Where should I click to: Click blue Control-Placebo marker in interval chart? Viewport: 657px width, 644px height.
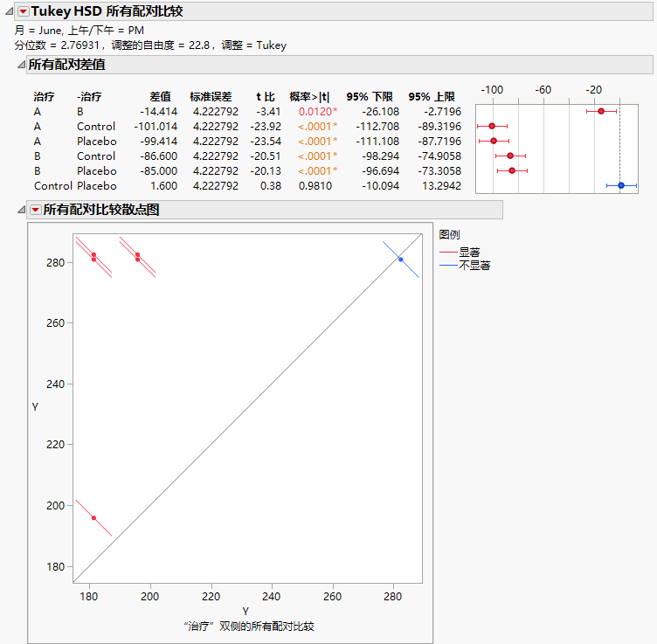point(621,185)
